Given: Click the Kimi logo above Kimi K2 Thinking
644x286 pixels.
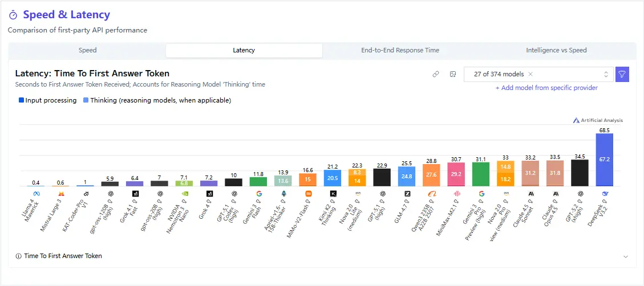Looking at the screenshot, I should [333, 193].
